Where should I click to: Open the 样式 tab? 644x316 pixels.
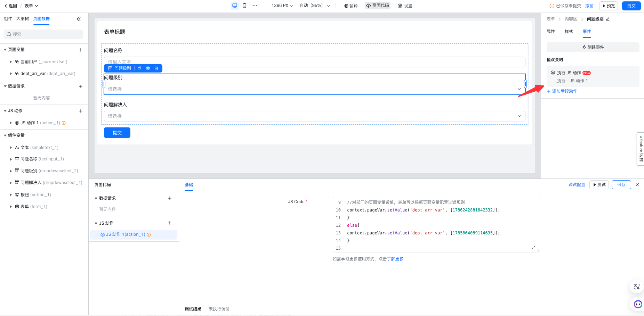(x=569, y=32)
